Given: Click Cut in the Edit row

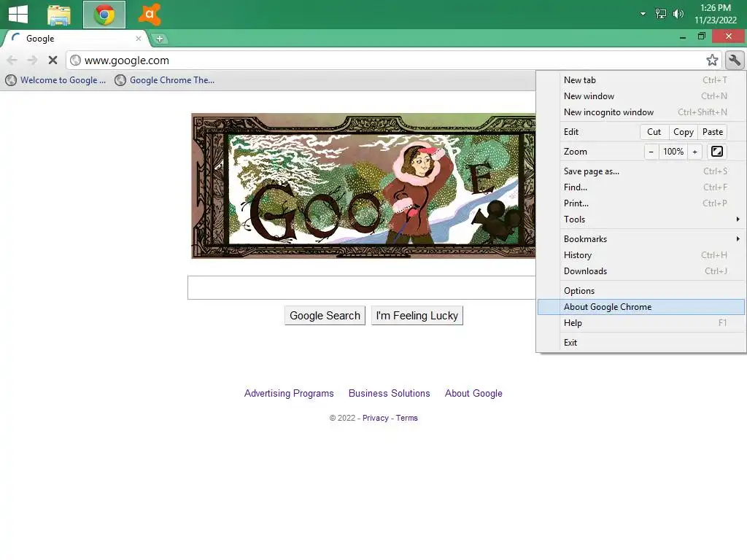Looking at the screenshot, I should click(x=654, y=132).
